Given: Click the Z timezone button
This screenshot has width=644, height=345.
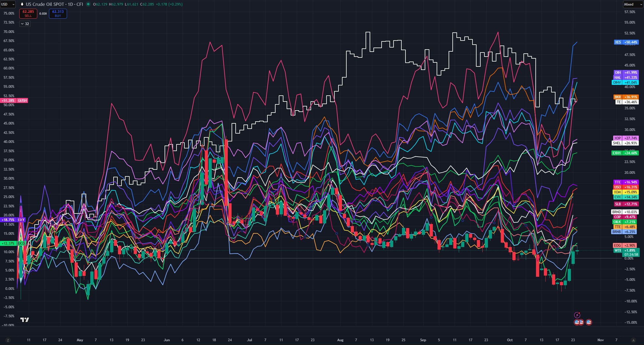Looking at the screenshot, I should (x=8, y=340).
